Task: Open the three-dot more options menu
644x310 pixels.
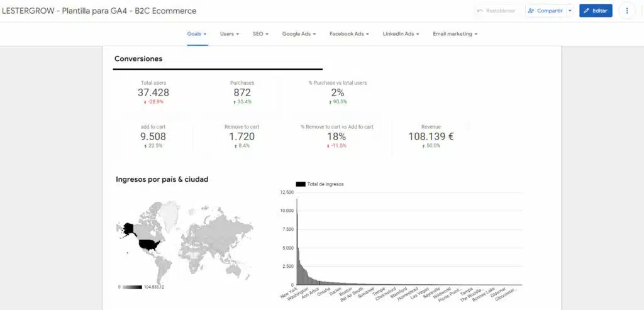Action: [x=627, y=11]
